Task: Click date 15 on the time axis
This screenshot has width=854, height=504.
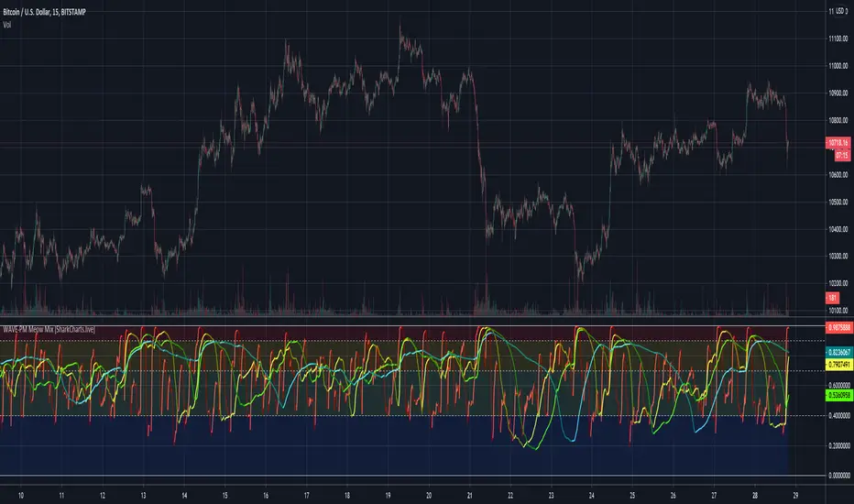Action: (224, 496)
